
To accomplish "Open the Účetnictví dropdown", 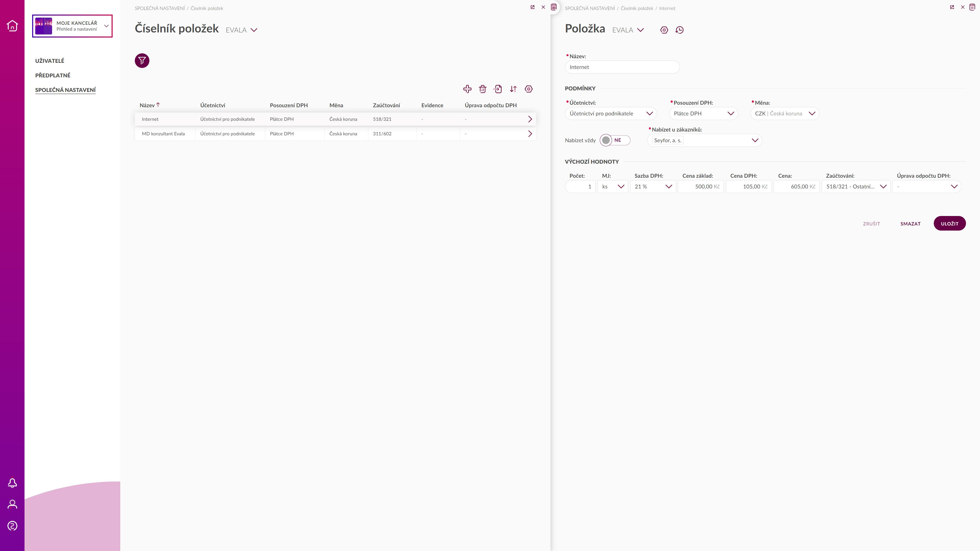I will [x=611, y=113].
